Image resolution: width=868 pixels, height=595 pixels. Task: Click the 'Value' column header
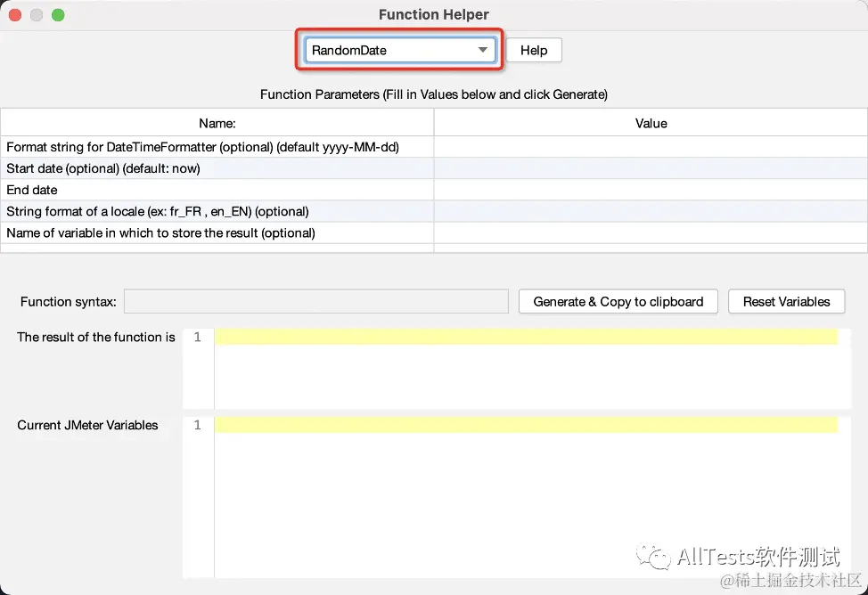651,123
